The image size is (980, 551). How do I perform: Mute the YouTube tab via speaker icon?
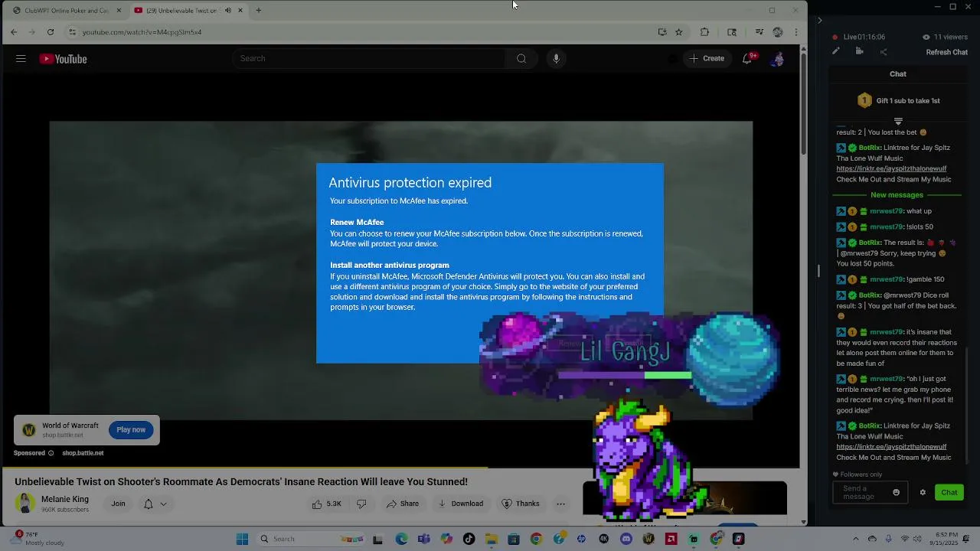click(227, 11)
